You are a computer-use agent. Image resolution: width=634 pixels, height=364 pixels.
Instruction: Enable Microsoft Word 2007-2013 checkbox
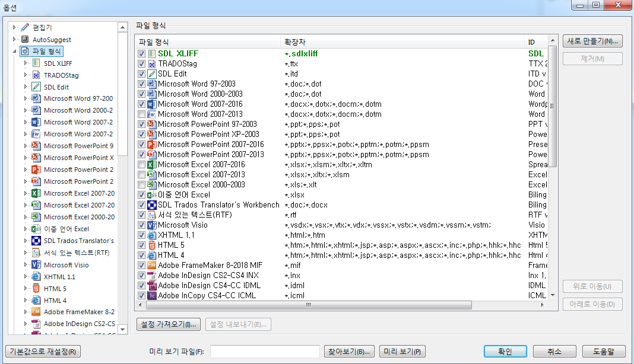(x=141, y=114)
